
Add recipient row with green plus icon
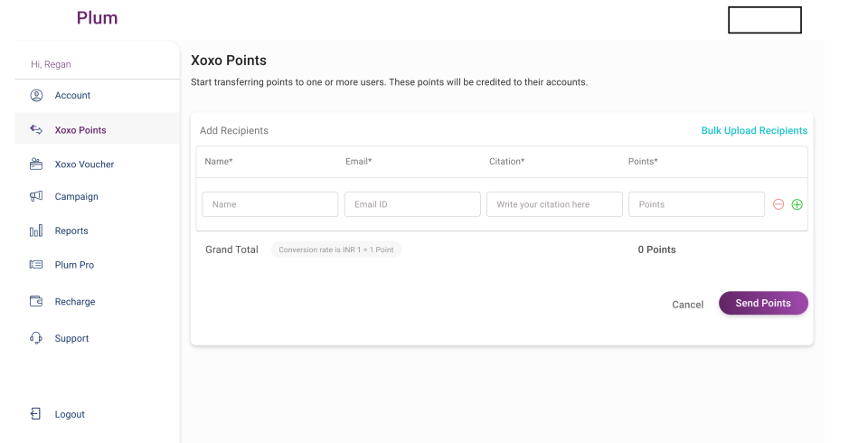[797, 204]
